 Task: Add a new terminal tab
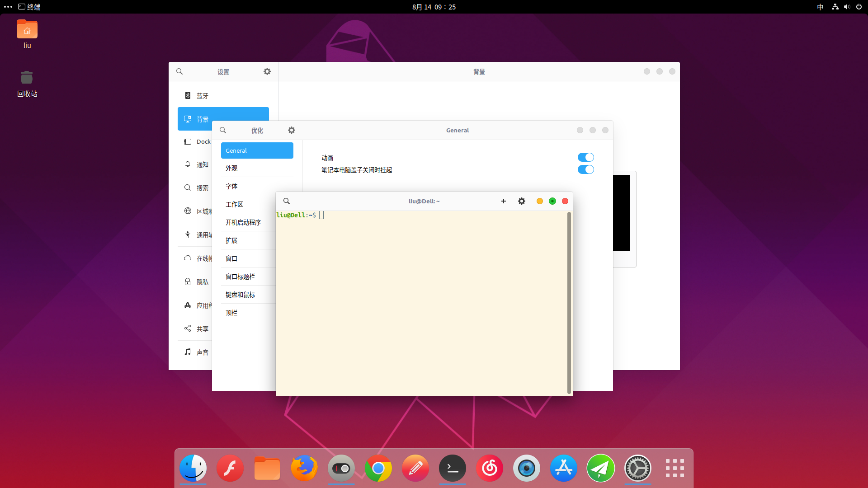point(504,201)
